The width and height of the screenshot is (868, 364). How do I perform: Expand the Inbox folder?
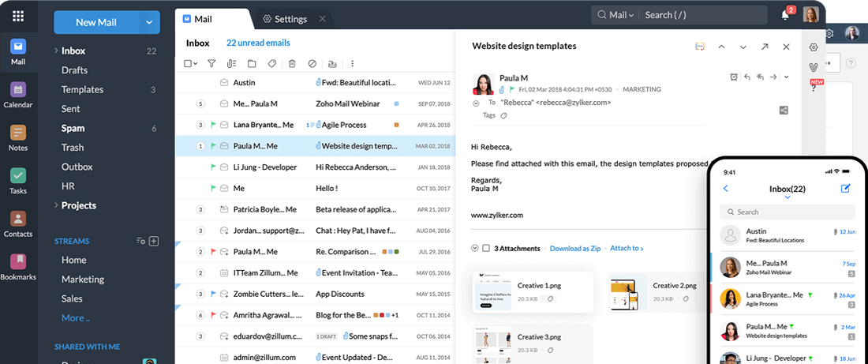click(x=56, y=51)
